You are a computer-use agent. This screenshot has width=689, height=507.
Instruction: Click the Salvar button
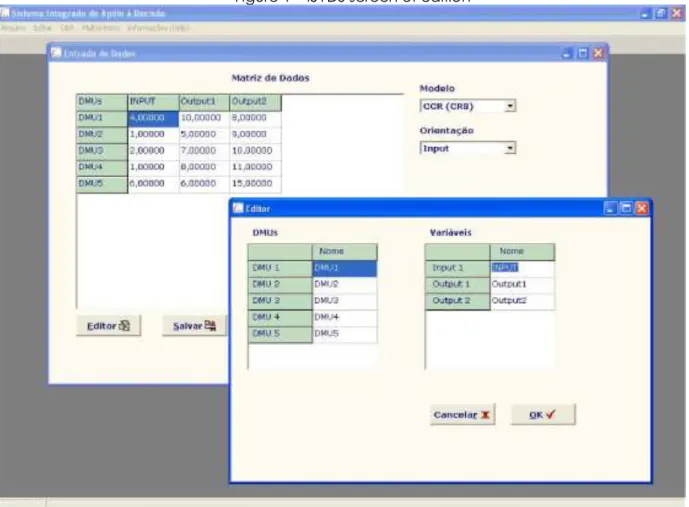pos(195,326)
